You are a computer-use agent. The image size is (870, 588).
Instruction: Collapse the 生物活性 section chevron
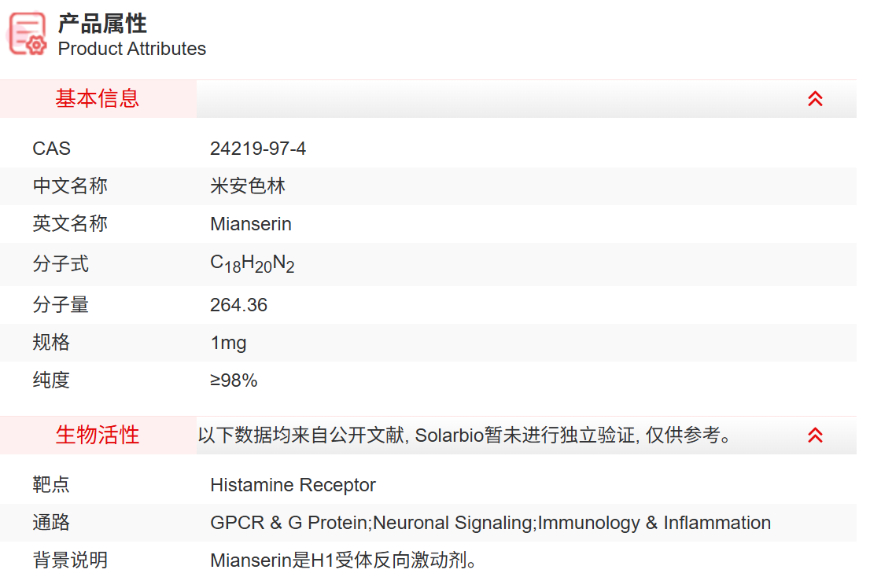815,435
